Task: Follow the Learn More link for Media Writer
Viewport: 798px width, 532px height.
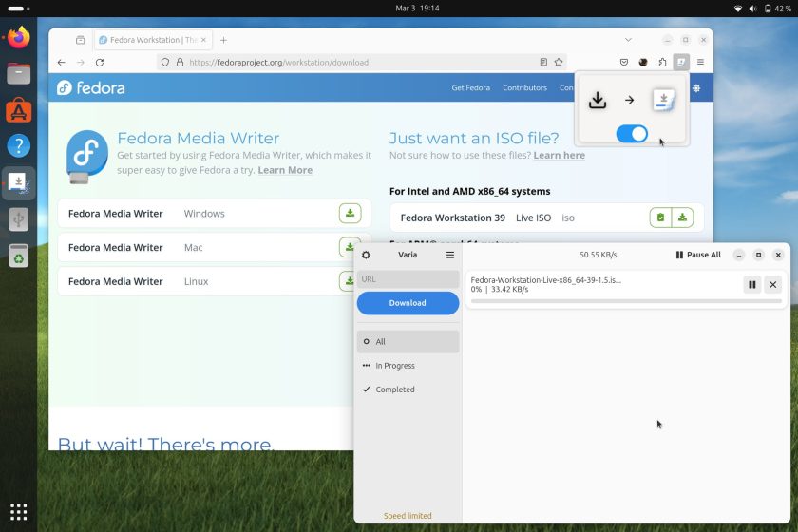Action: coord(285,170)
